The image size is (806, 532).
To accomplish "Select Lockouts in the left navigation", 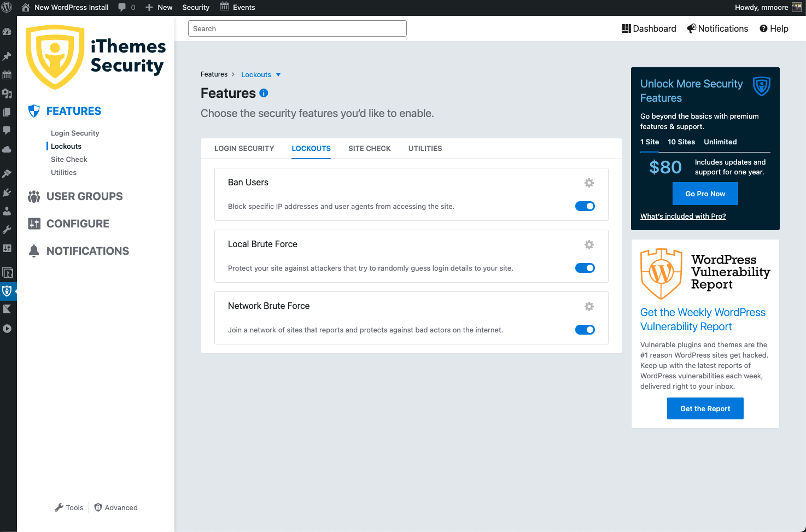I will tap(66, 146).
